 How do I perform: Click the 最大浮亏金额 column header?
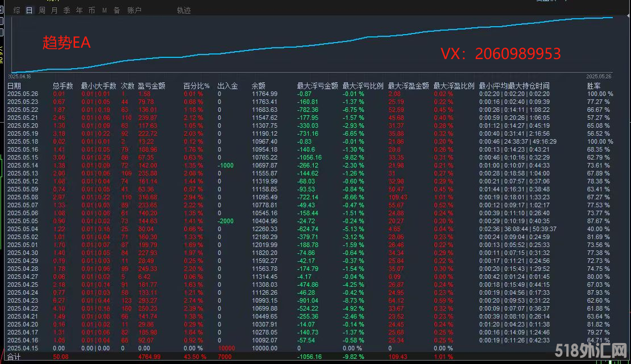318,86
